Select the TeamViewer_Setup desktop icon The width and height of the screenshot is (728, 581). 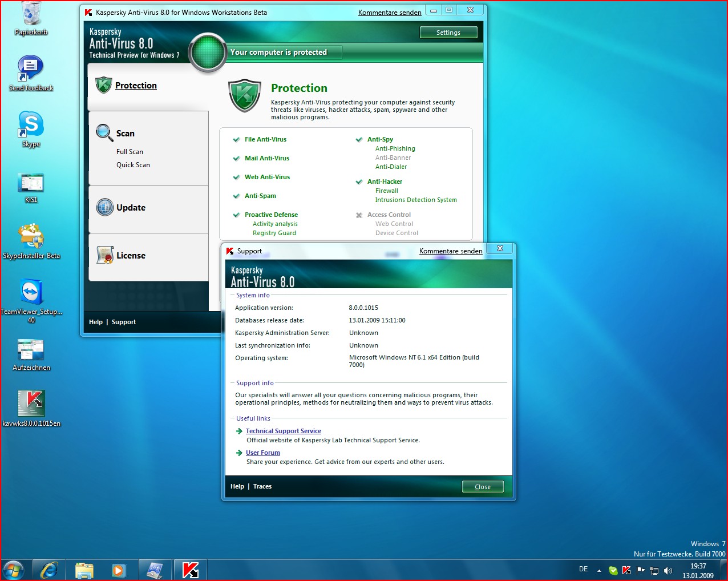click(31, 301)
